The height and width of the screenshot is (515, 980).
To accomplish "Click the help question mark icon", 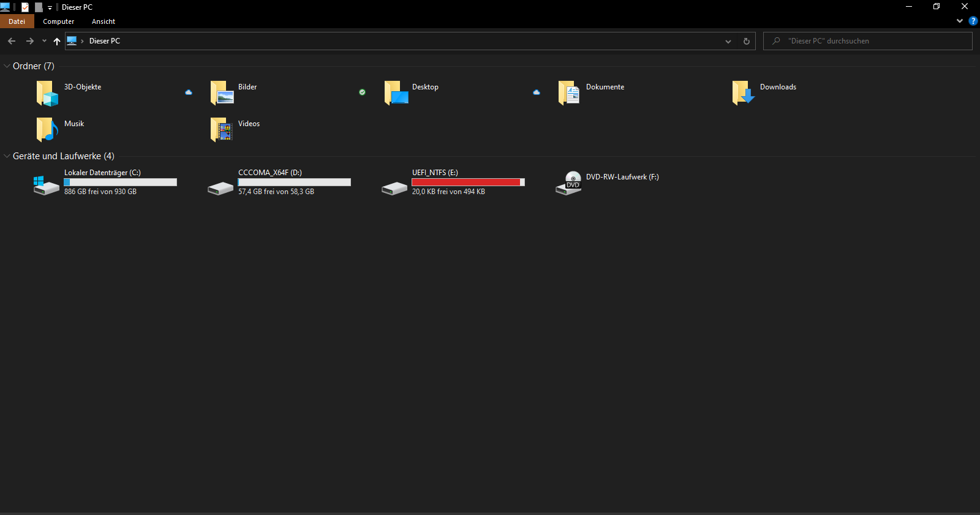I will pos(973,21).
